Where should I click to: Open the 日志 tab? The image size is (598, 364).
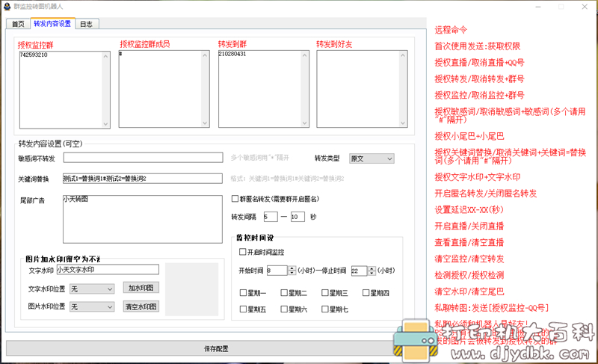tap(87, 24)
